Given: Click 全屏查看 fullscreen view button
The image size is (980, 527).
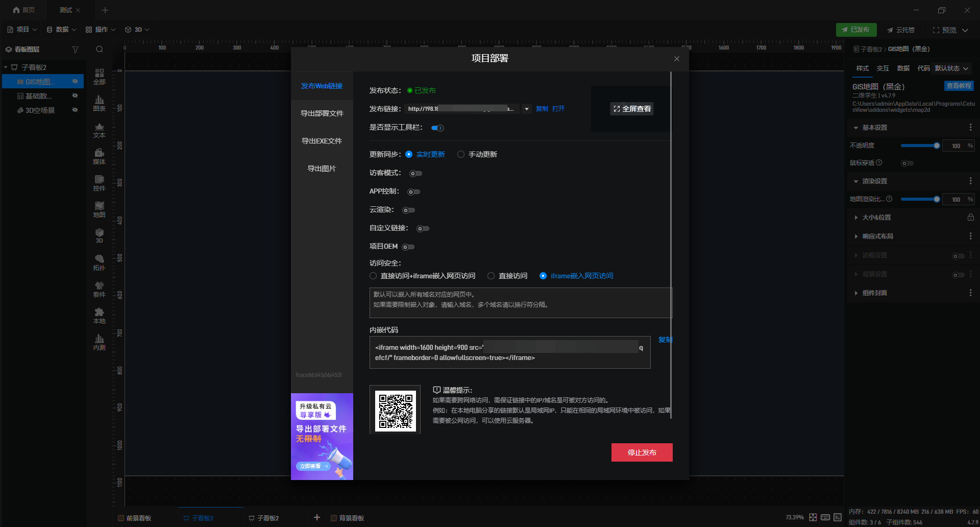Looking at the screenshot, I should 632,109.
